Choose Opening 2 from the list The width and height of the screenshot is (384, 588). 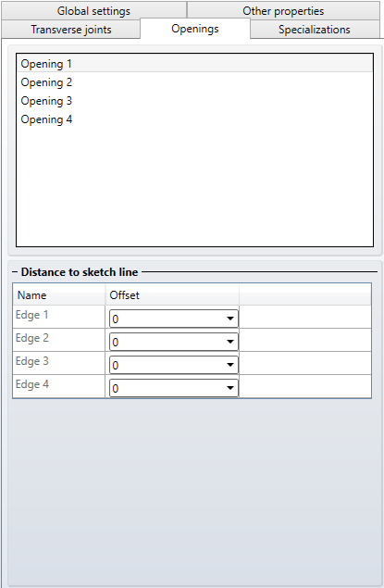coord(194,82)
